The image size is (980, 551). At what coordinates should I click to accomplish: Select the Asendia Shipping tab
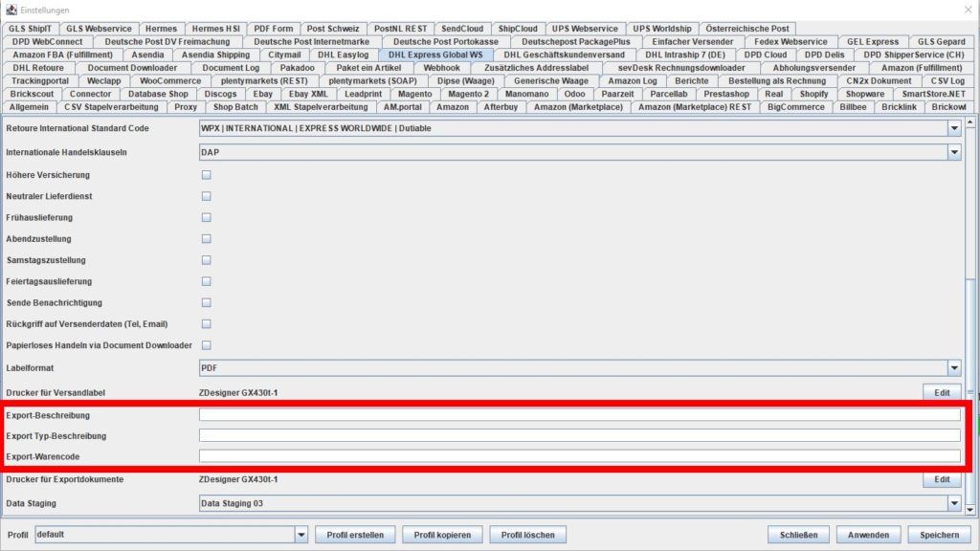pyautogui.click(x=215, y=55)
